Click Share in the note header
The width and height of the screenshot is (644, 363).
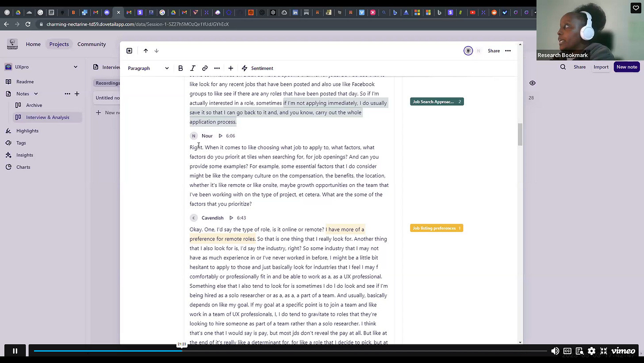(494, 51)
